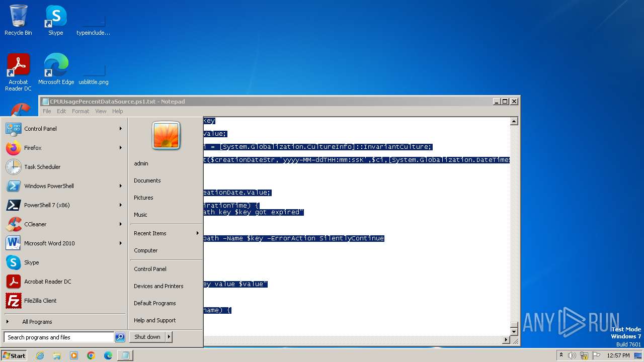Open Windows Media Player from taskbar
Screen dimensions: 644x362
tap(74, 355)
